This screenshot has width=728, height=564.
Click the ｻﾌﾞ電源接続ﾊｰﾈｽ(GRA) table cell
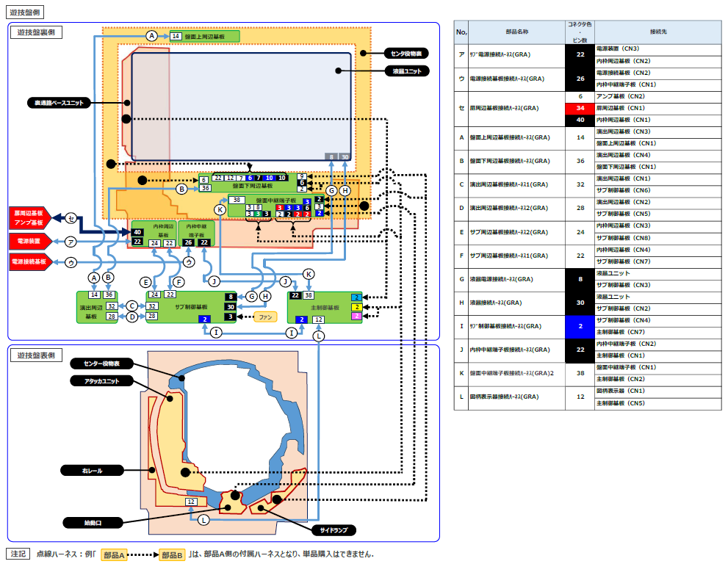(516, 56)
